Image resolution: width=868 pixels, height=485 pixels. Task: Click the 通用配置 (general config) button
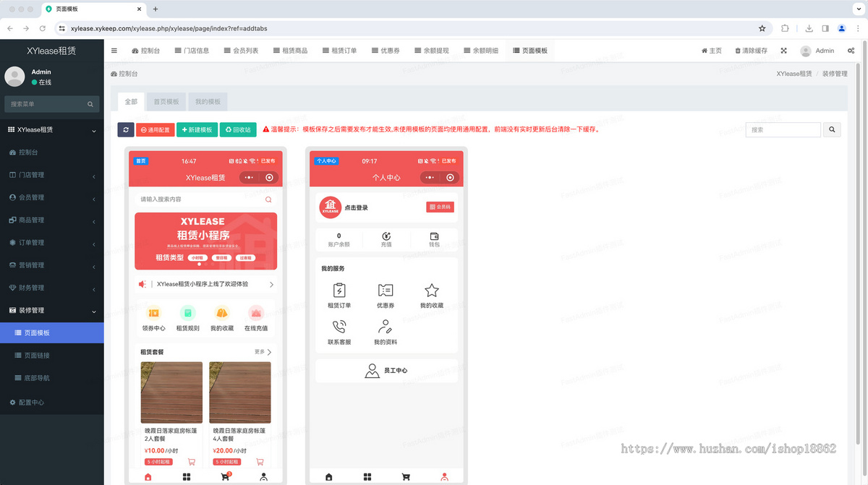pyautogui.click(x=154, y=129)
